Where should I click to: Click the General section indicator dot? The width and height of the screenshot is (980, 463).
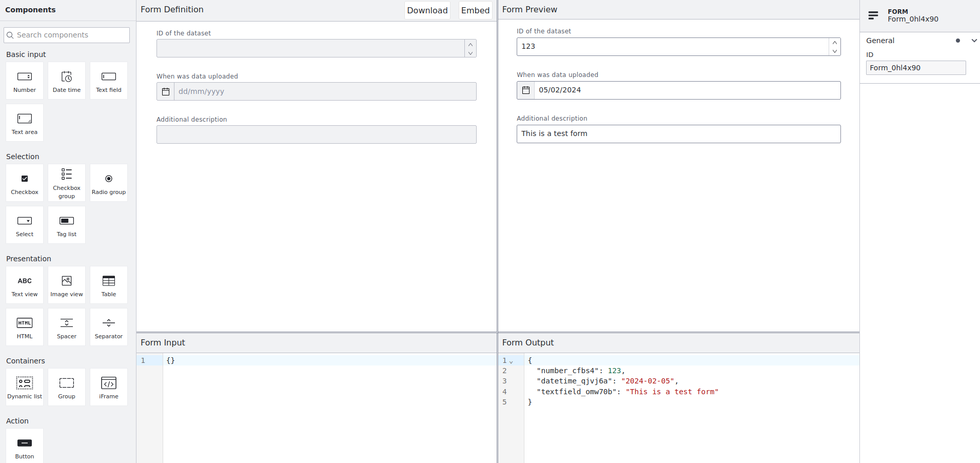tap(958, 41)
